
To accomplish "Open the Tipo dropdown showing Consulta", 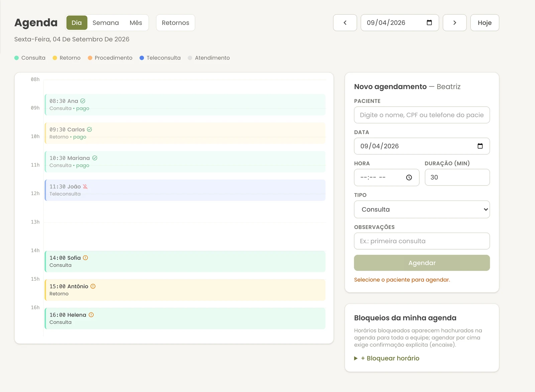I will pyautogui.click(x=422, y=210).
